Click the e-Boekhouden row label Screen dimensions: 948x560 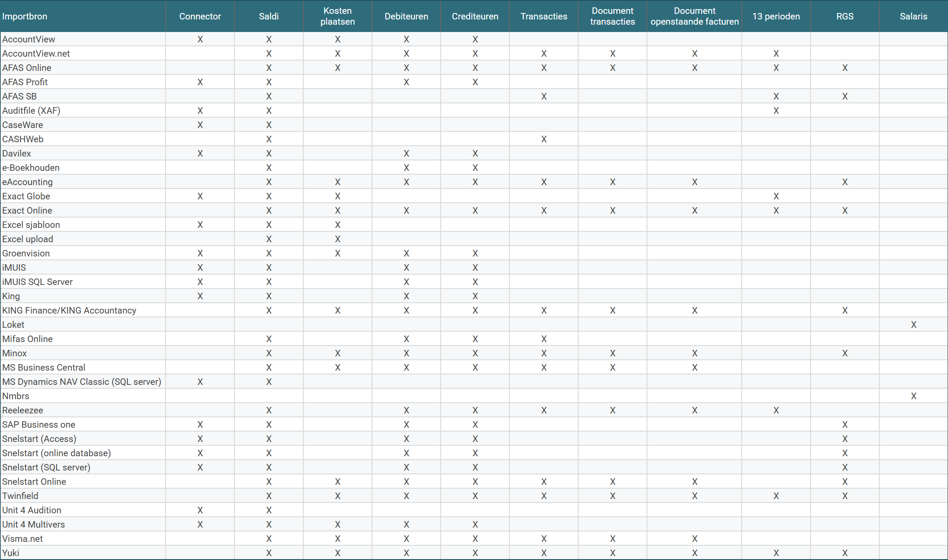pyautogui.click(x=31, y=168)
